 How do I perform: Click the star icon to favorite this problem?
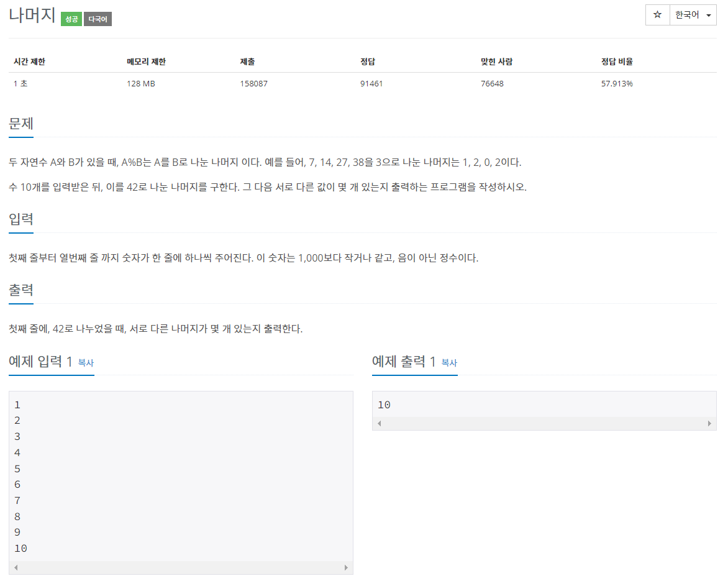coord(657,14)
